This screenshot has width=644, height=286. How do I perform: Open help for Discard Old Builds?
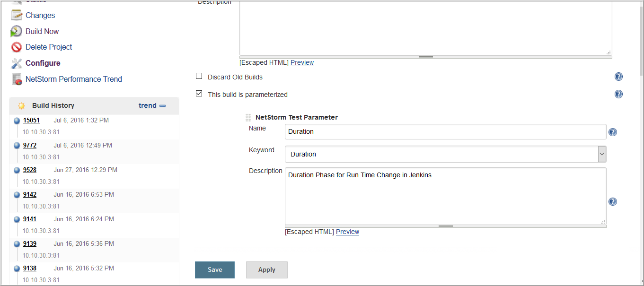[618, 77]
